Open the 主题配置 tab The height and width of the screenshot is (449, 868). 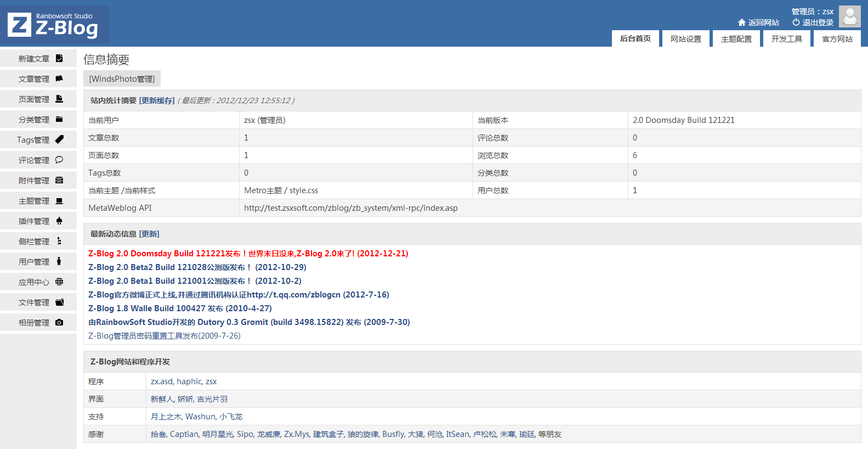[x=736, y=38]
